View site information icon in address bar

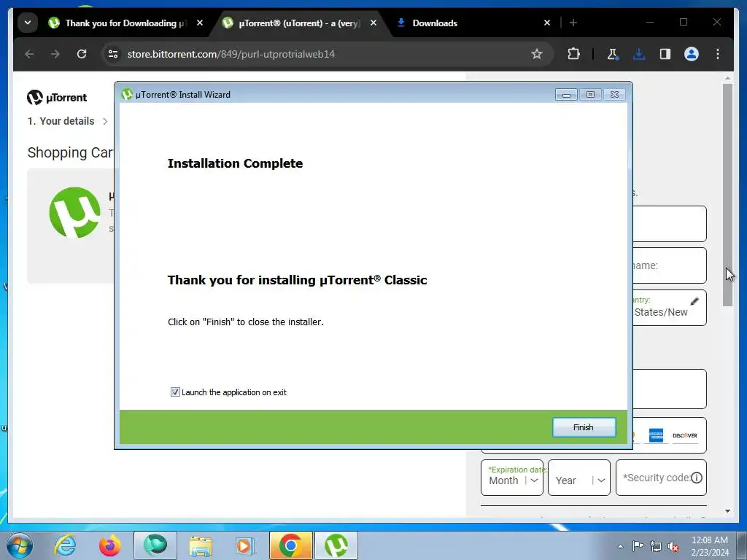coord(113,54)
